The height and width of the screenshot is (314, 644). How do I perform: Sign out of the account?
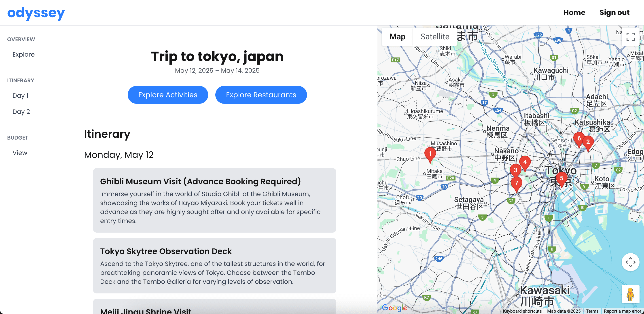pyautogui.click(x=614, y=13)
